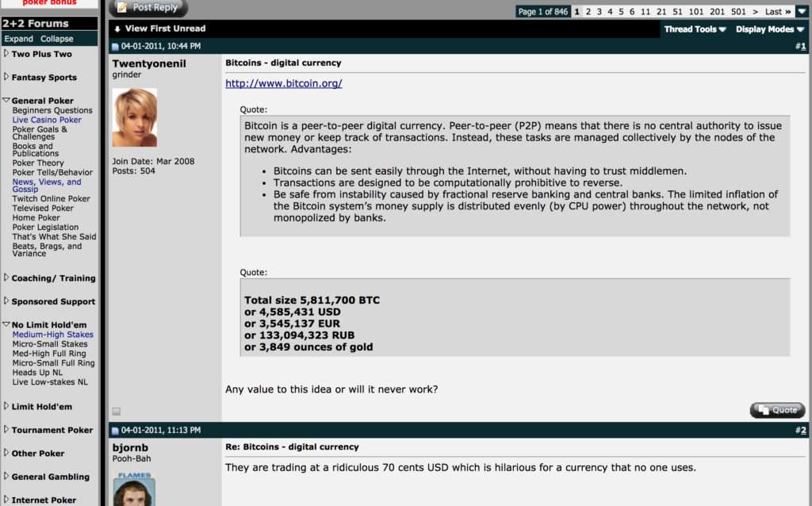Image resolution: width=812 pixels, height=506 pixels.
Task: Click Expand in forums sidebar
Action: (19, 39)
